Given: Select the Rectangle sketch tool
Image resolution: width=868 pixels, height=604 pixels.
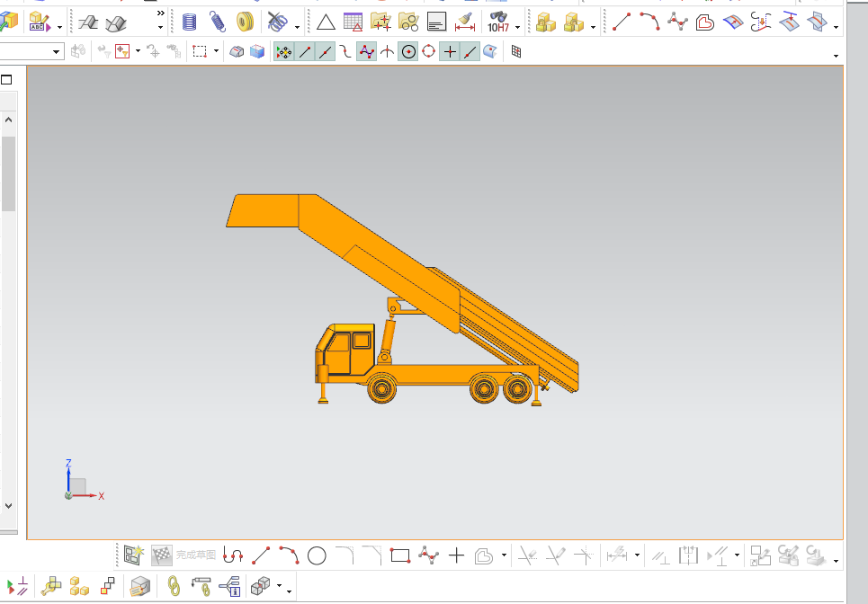Looking at the screenshot, I should coord(400,555).
